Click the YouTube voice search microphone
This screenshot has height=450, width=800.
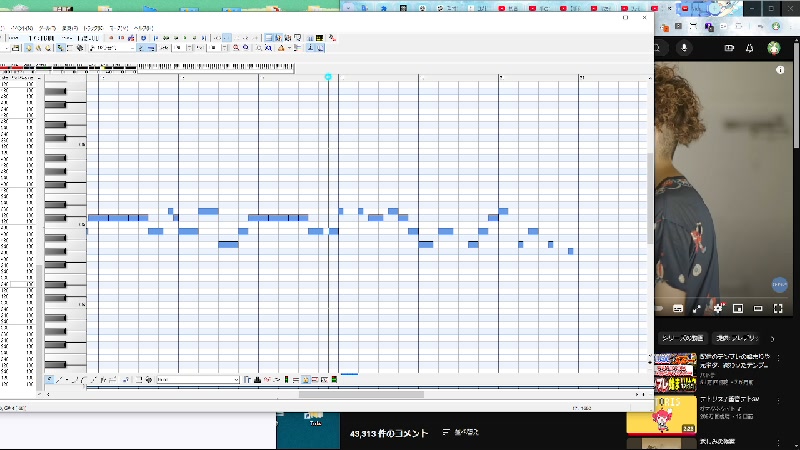[684, 47]
